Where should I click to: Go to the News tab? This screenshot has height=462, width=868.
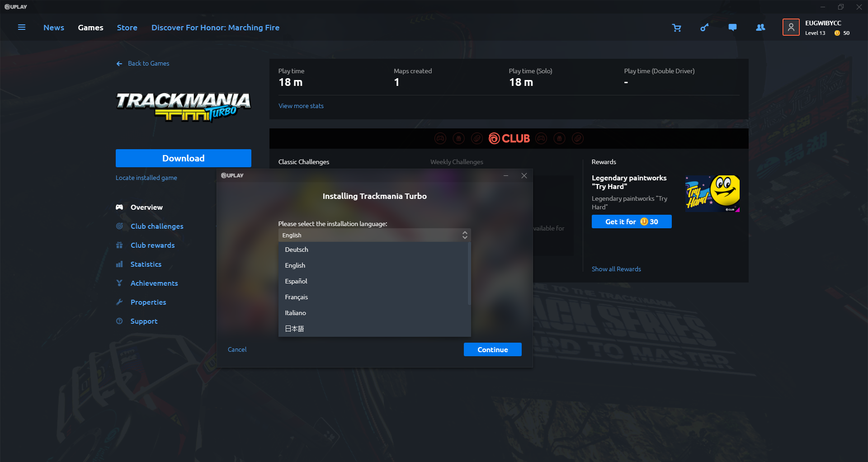point(54,28)
